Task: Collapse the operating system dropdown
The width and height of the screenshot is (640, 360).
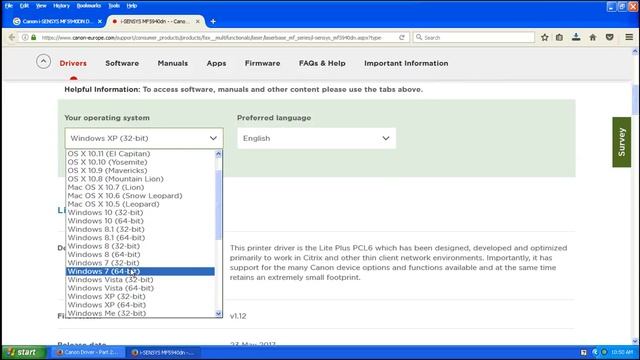Action: tap(144, 138)
